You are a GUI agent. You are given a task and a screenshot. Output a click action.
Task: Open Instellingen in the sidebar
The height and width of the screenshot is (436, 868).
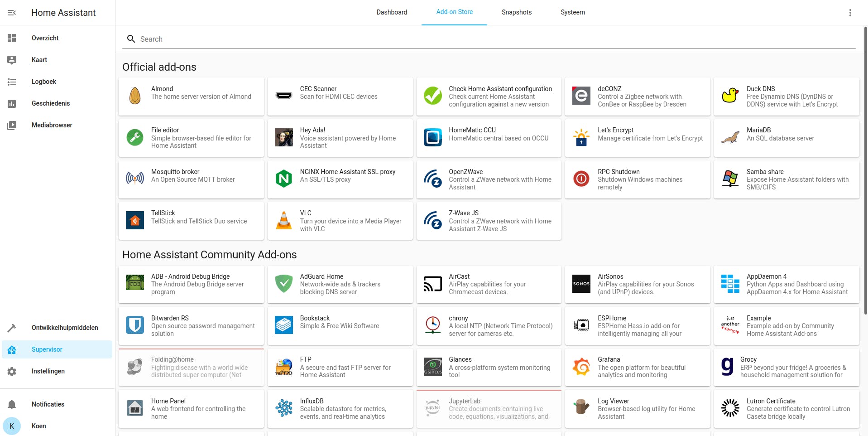(48, 371)
